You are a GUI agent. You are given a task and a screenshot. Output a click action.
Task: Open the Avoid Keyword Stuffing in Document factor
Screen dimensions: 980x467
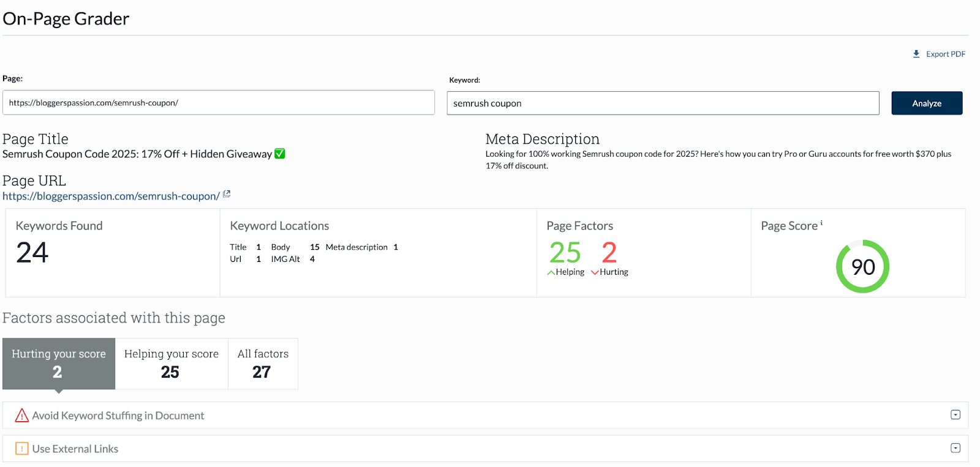tap(118, 416)
